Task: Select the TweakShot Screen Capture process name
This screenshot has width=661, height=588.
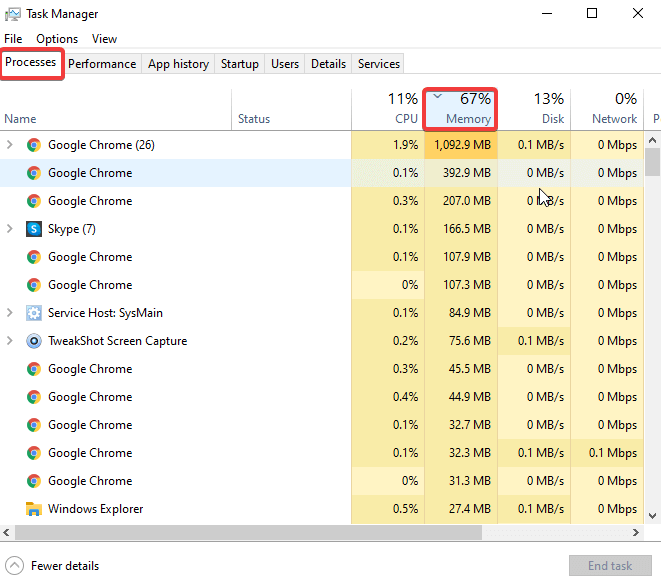Action: coord(118,341)
